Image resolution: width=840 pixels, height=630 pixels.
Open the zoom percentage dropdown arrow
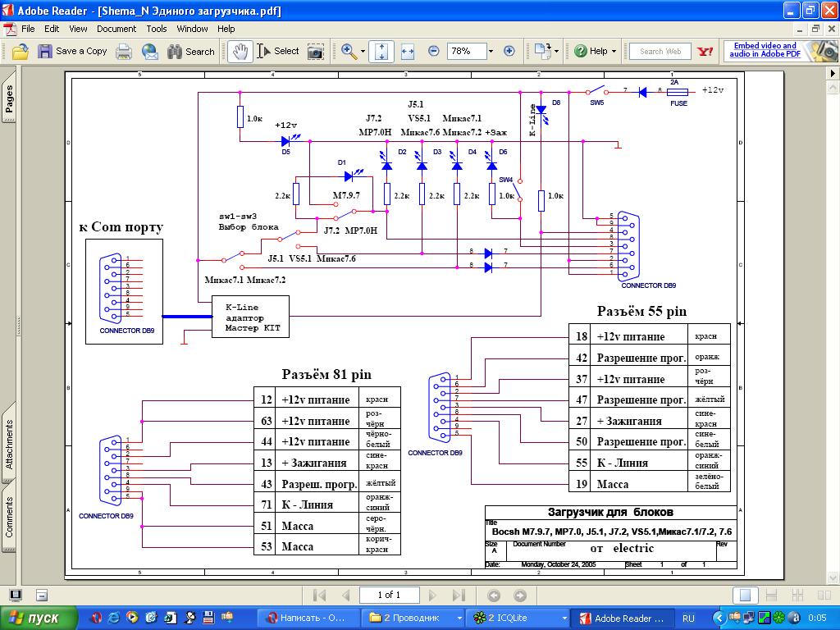click(x=491, y=52)
